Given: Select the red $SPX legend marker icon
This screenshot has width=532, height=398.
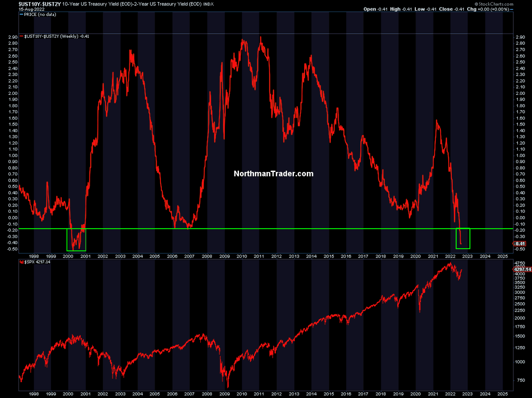Looking at the screenshot, I should point(21,262).
